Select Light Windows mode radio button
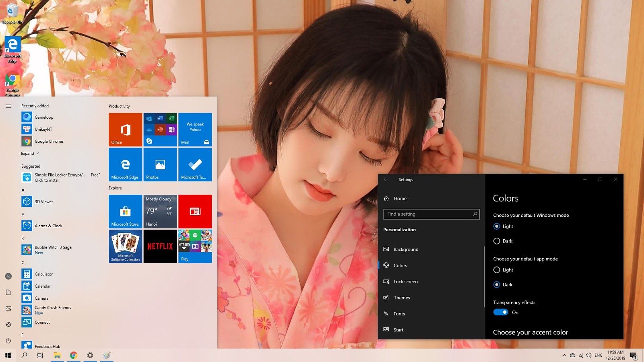Viewport: 644px width, 362px height. click(x=497, y=226)
